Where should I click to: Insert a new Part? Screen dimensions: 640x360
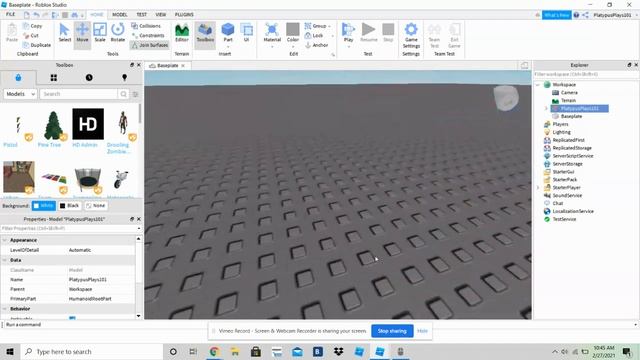coord(228,33)
